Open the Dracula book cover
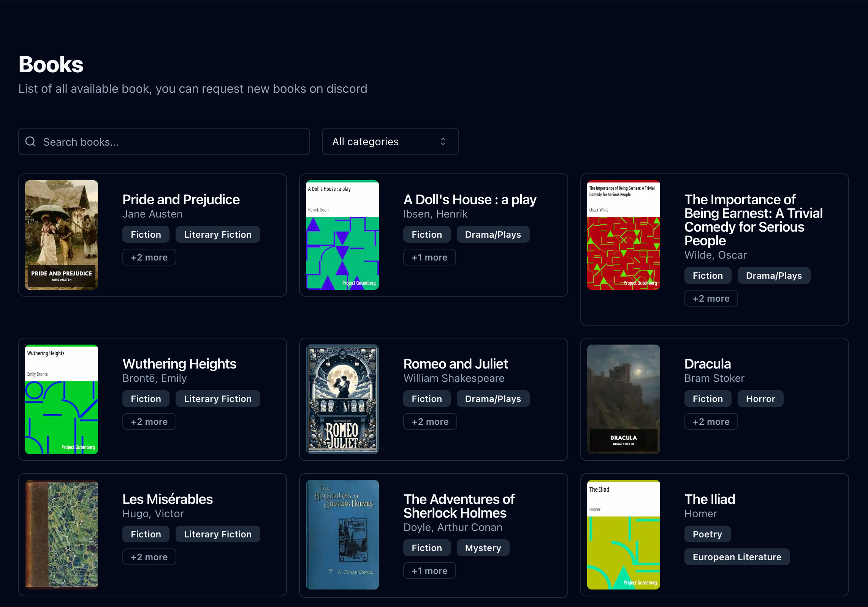The width and height of the screenshot is (868, 607). pyautogui.click(x=623, y=399)
